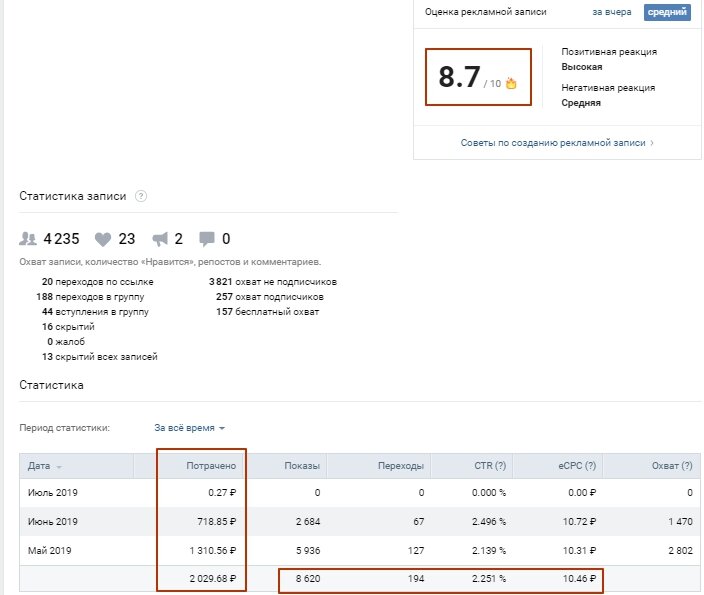The width and height of the screenshot is (704, 595).
Task: Click the Переходы column header
Action: (401, 466)
